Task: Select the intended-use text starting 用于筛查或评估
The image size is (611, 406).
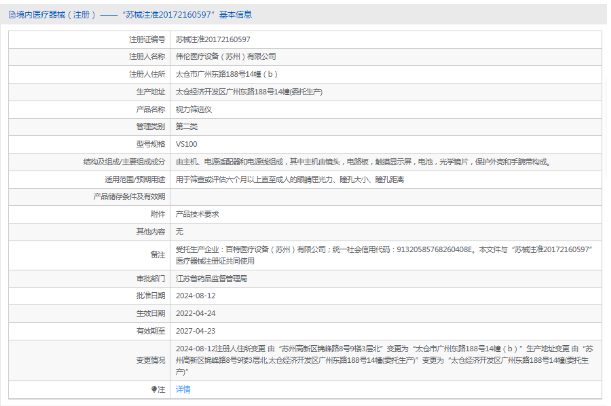Action: tap(290, 180)
